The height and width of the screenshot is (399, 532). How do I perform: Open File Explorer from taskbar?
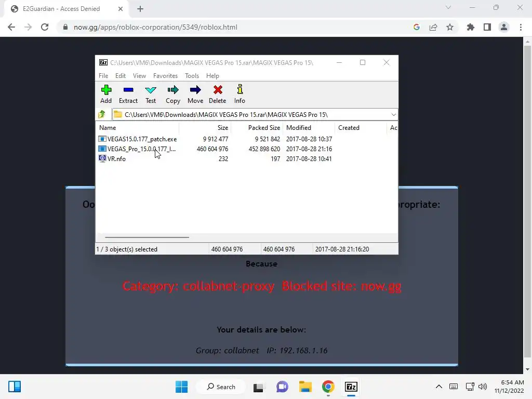pos(305,387)
